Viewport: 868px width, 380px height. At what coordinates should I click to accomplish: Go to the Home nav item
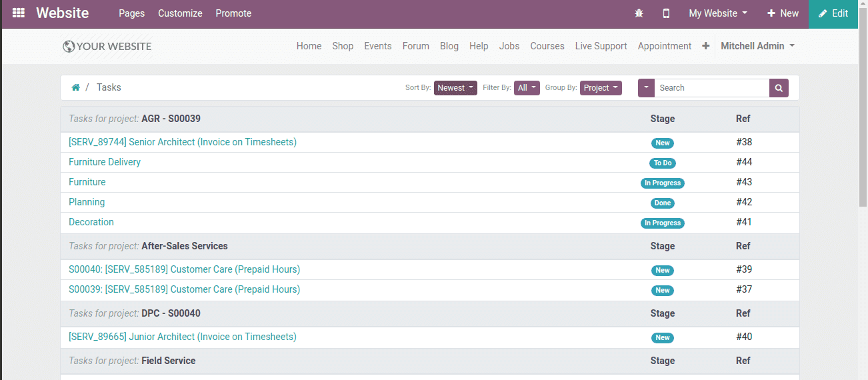pos(309,46)
